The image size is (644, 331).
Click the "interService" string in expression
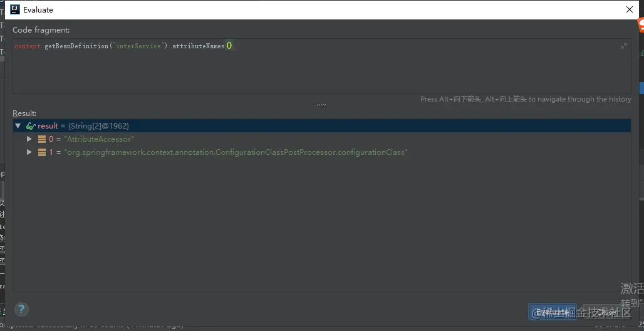pyautogui.click(x=138, y=46)
